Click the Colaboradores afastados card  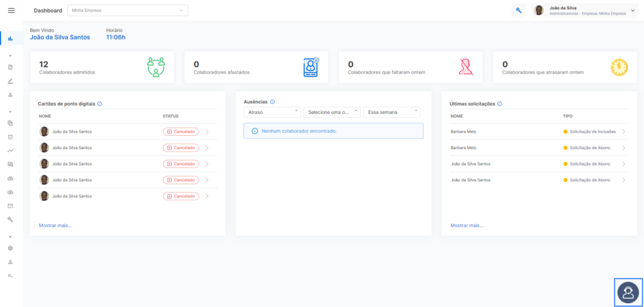(257, 67)
